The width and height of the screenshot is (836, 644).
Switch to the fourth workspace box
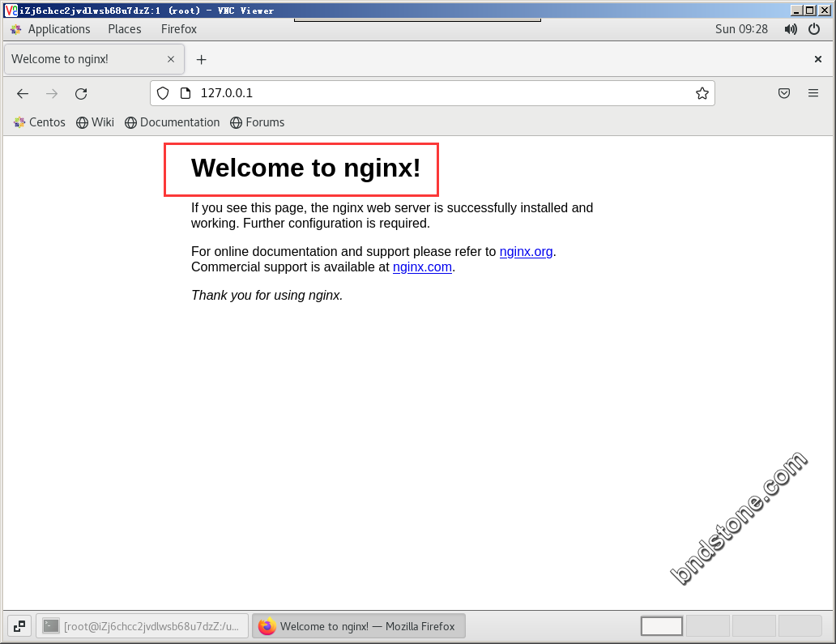click(x=800, y=626)
